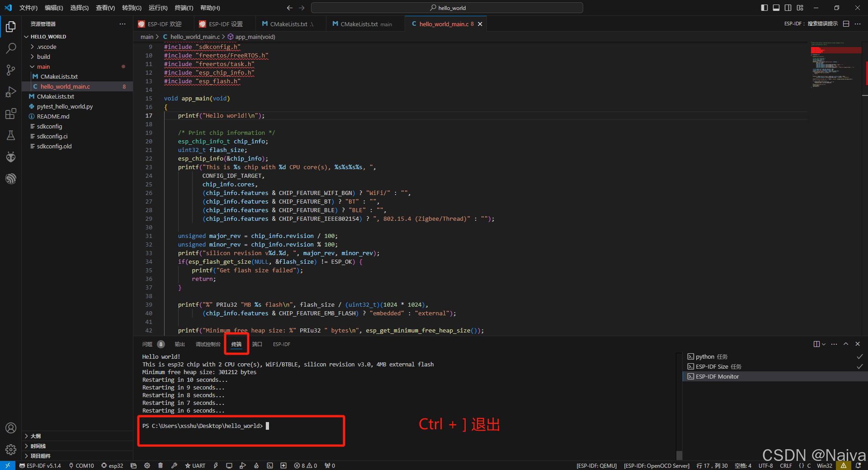Select the Flash lightning icon in status bar
This screenshot has height=470, width=868.
[216, 465]
